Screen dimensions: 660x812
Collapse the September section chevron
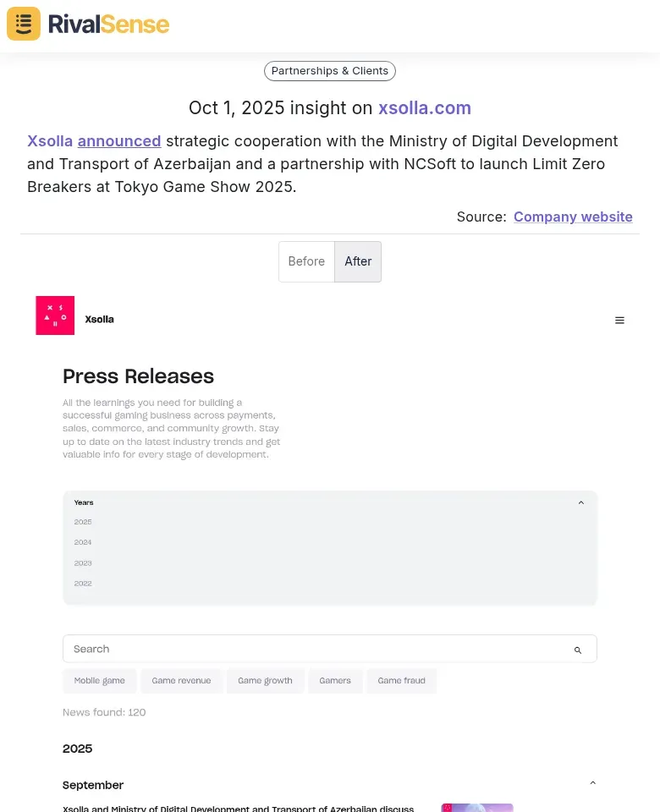[x=592, y=783]
